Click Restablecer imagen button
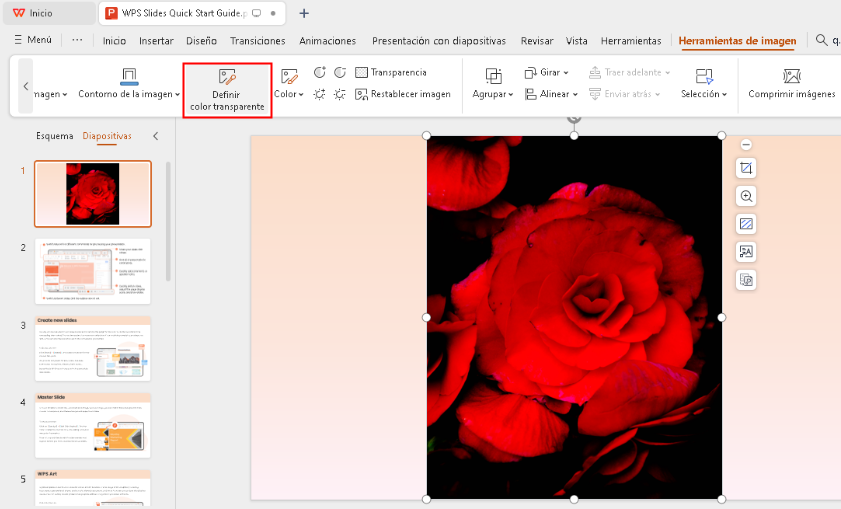The width and height of the screenshot is (841, 509). click(403, 94)
